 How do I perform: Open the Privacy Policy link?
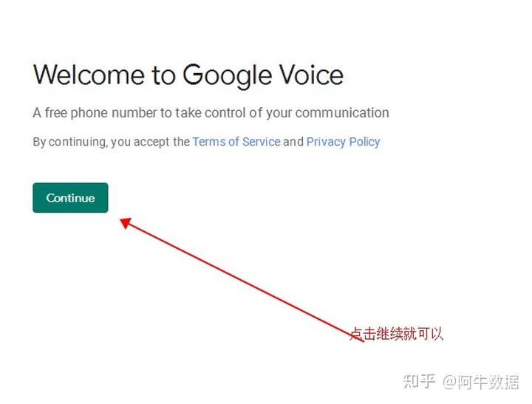click(x=343, y=142)
